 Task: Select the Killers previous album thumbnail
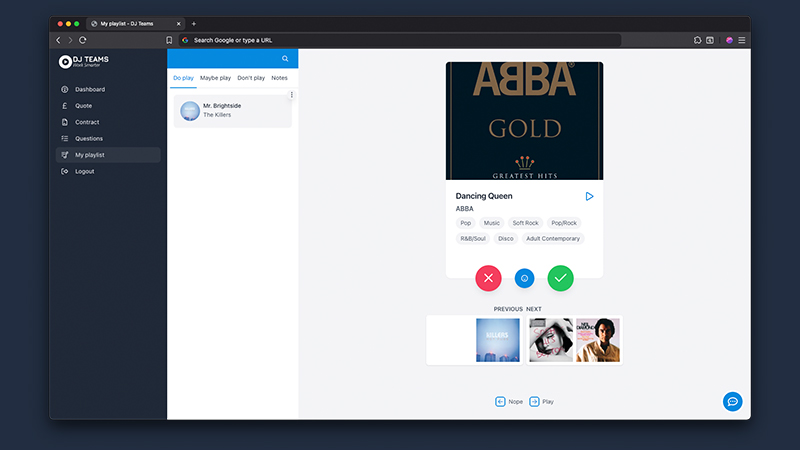(497, 340)
